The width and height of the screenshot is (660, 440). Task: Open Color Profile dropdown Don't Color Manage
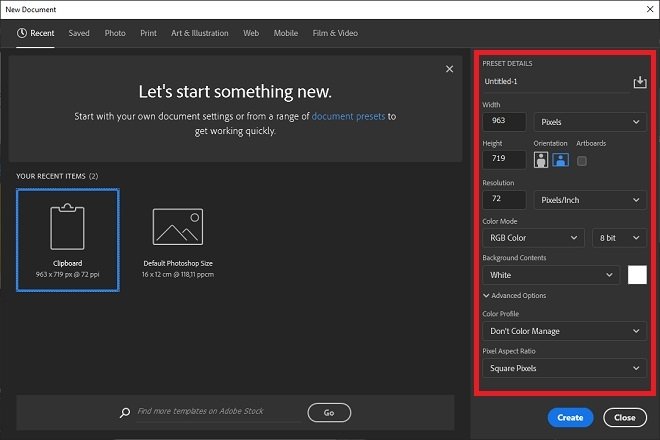coord(564,331)
